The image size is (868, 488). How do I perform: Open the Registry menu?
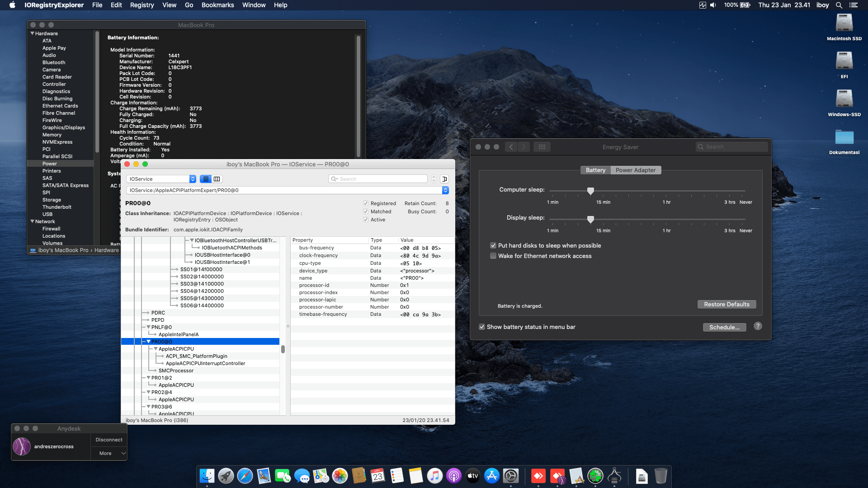[x=142, y=5]
